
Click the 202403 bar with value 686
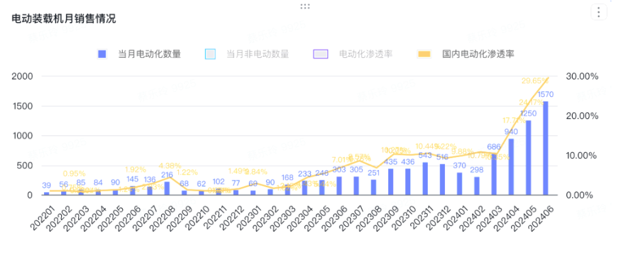tap(493, 175)
